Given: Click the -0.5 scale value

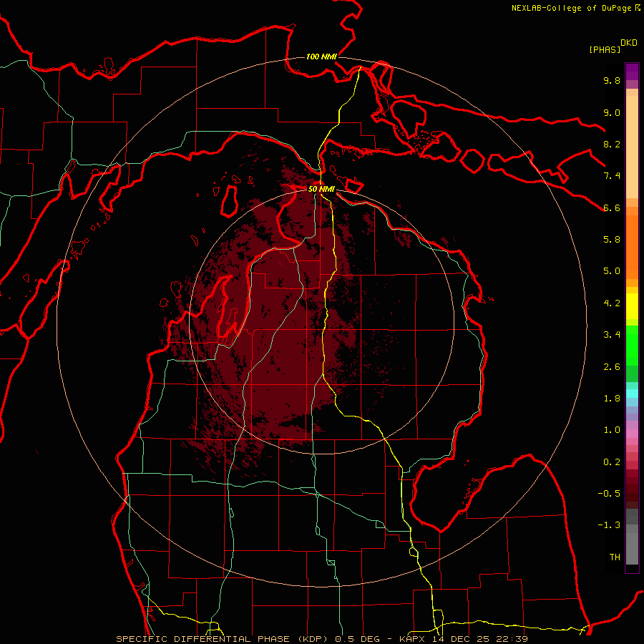Looking at the screenshot, I should coord(609,494).
